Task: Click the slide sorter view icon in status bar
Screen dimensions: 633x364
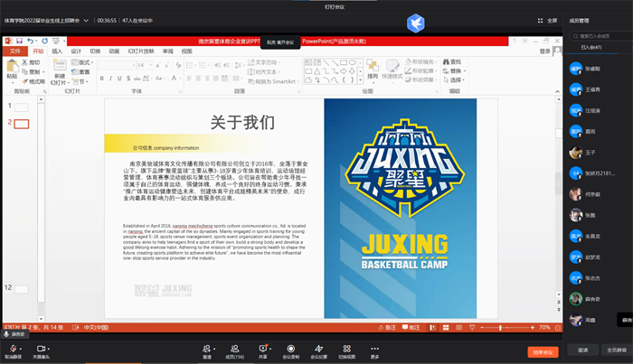Action: coord(446,328)
